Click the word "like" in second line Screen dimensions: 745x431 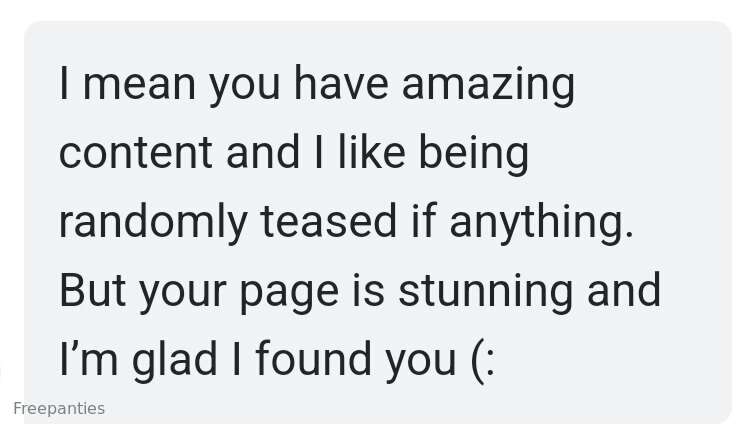pos(372,152)
